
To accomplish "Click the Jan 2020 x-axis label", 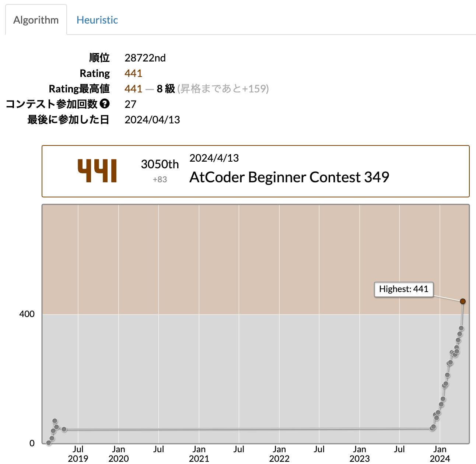I will [x=119, y=454].
